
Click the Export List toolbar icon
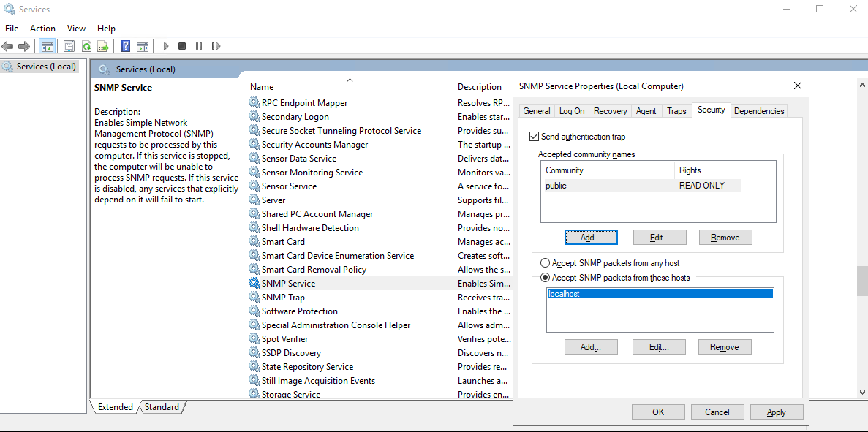click(x=103, y=47)
